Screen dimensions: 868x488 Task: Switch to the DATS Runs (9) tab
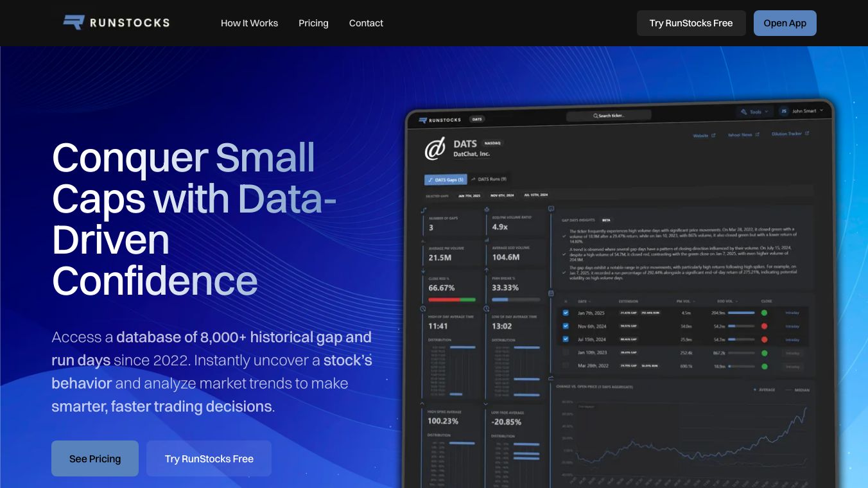coord(489,179)
